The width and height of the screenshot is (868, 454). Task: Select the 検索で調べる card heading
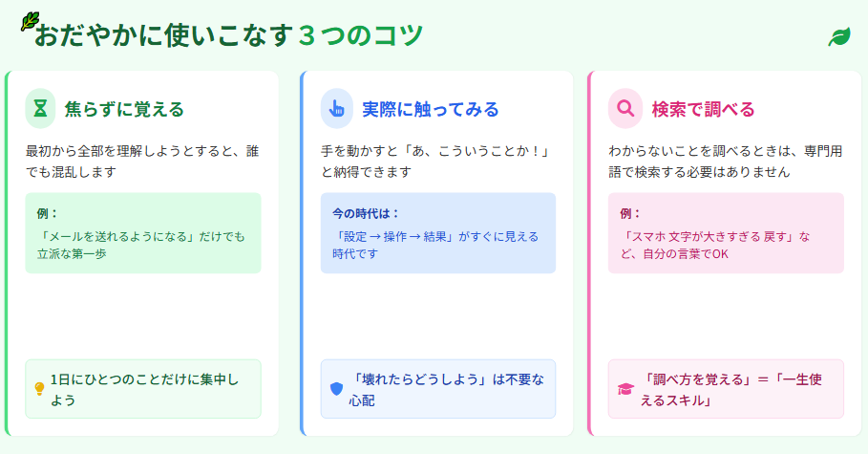coord(703,109)
